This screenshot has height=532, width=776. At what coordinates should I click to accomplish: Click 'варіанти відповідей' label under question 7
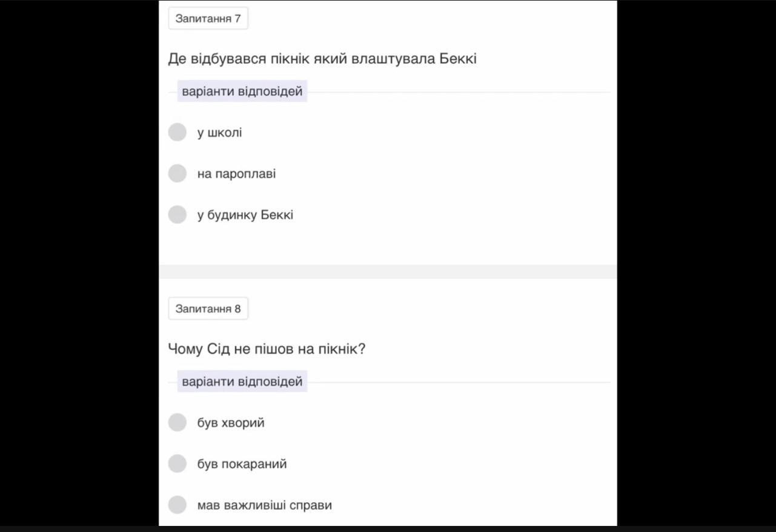pyautogui.click(x=242, y=91)
